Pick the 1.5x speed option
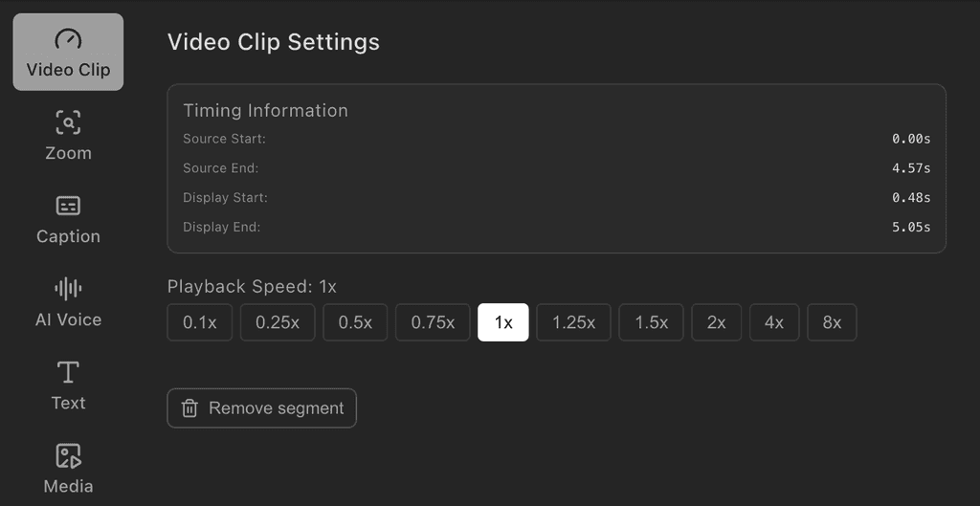Viewport: 980px width, 506px height. coord(652,322)
